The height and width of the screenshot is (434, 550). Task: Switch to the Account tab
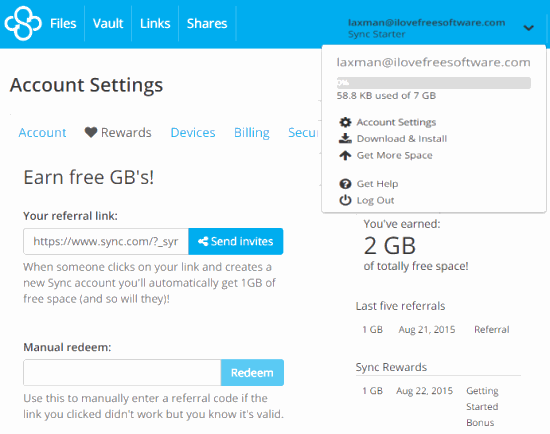[x=42, y=133]
